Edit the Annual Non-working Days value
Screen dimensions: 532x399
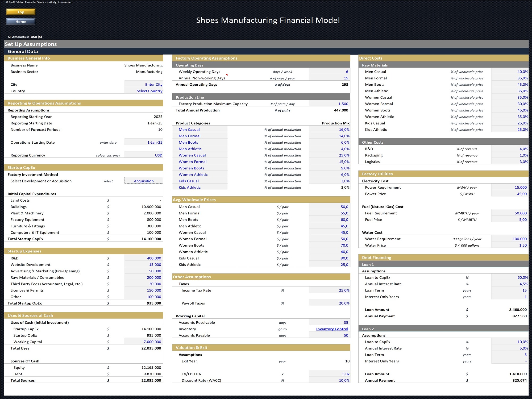click(330, 78)
